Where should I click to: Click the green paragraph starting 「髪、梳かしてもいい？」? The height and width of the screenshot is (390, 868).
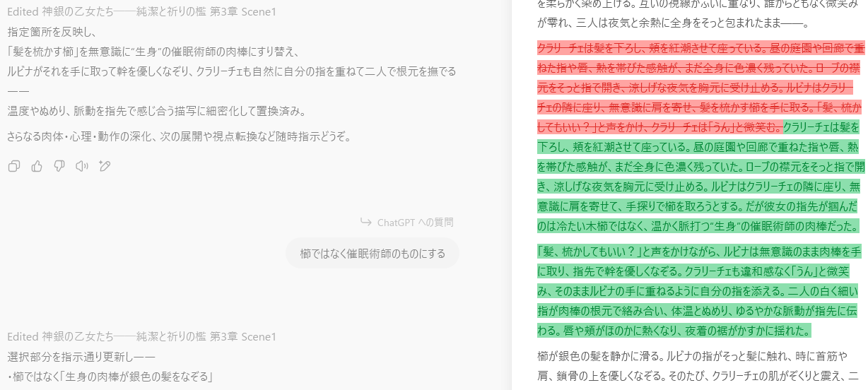(700, 290)
